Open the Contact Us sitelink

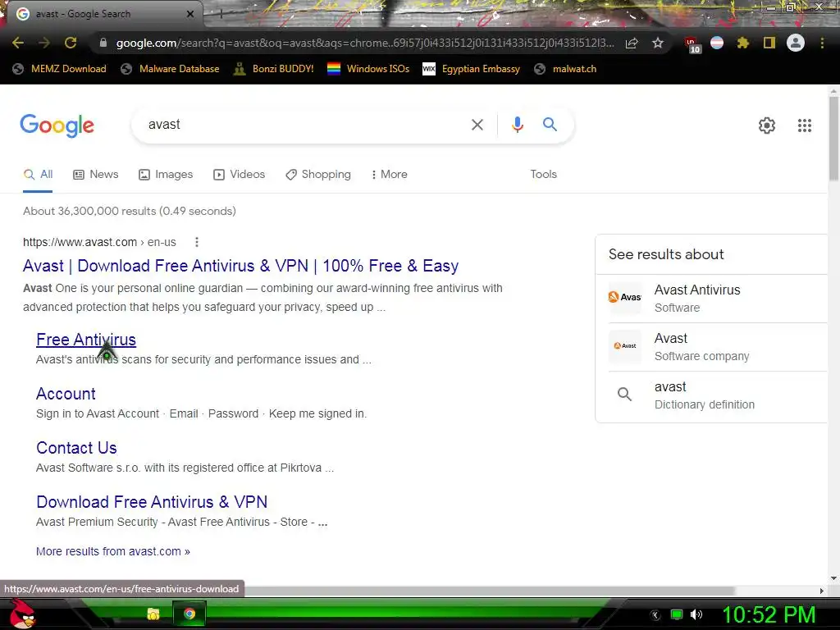(x=76, y=448)
